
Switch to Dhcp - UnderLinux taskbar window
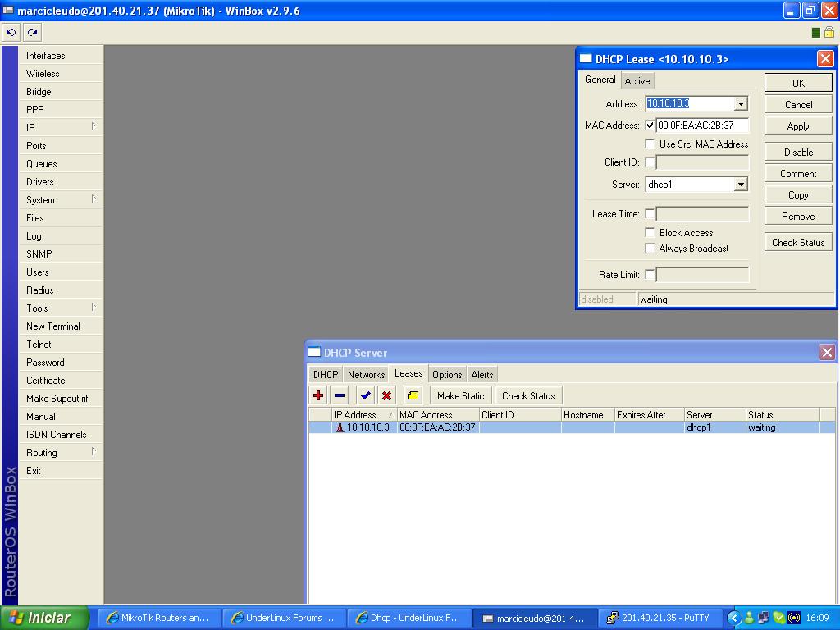(x=410, y=618)
